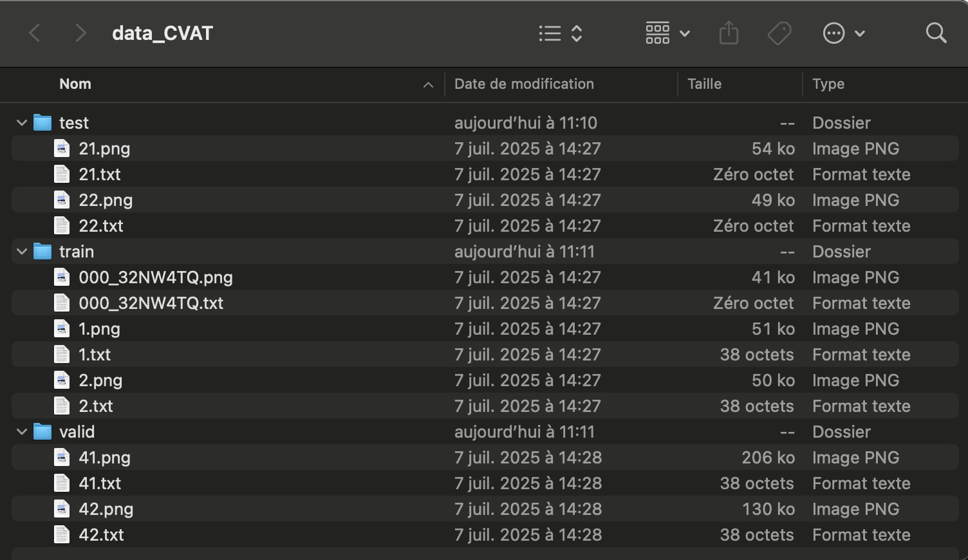
Task: Click the Search magnifier icon
Action: 936,33
